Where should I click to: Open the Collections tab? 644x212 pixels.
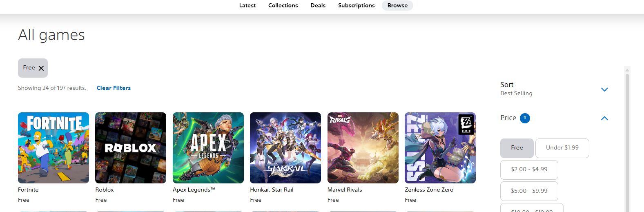pyautogui.click(x=283, y=5)
